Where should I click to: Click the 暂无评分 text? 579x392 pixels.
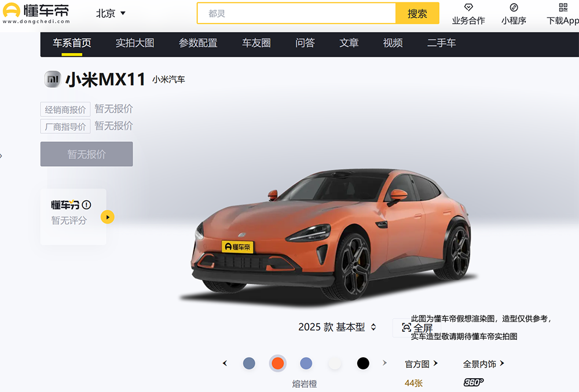[x=69, y=221]
